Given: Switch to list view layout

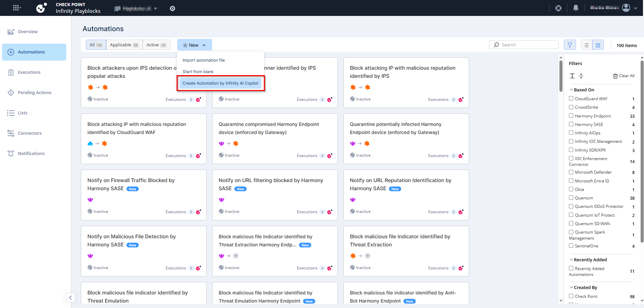Looking at the screenshot, I should tap(587, 45).
